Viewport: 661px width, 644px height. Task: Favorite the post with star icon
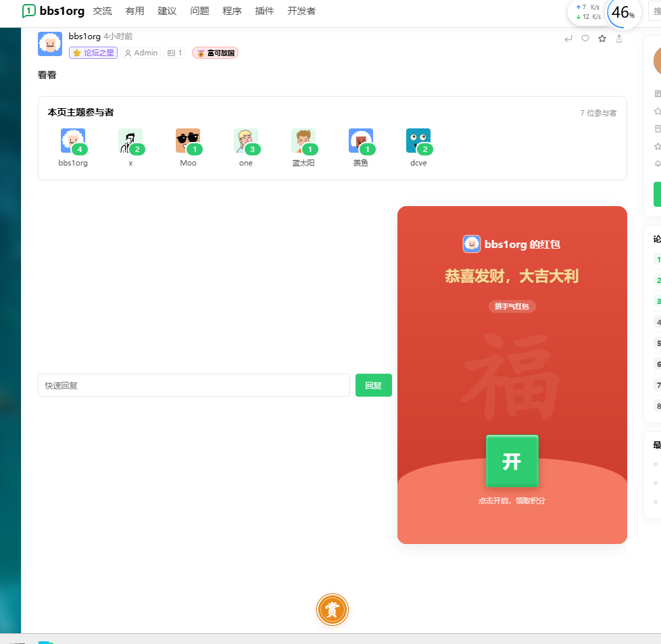602,39
